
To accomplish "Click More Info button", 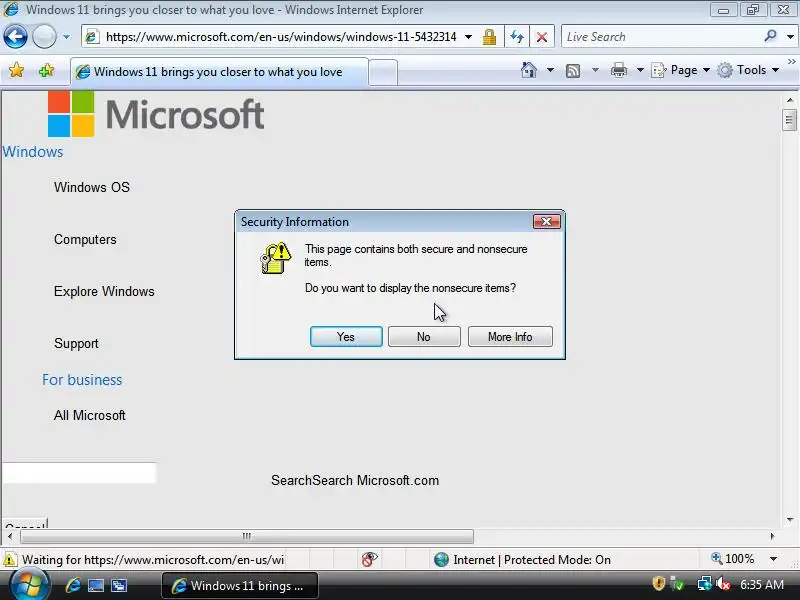I will pyautogui.click(x=510, y=337).
